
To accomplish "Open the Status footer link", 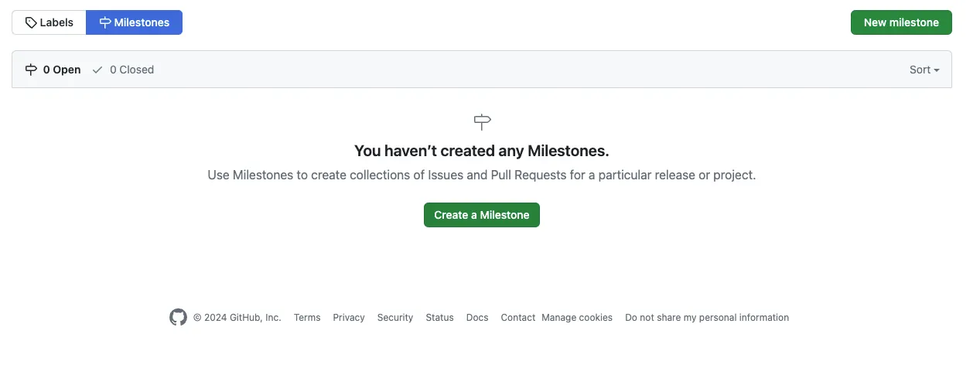I will [x=439, y=318].
